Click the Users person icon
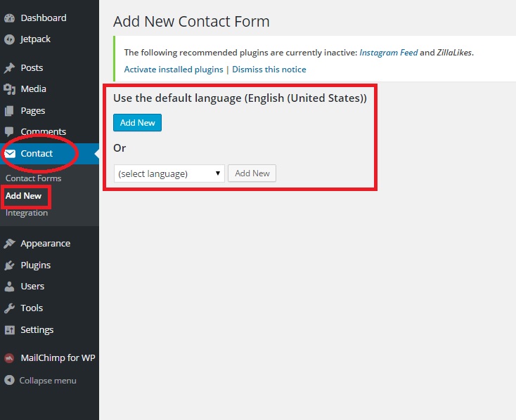The width and height of the screenshot is (516, 420). click(x=10, y=287)
